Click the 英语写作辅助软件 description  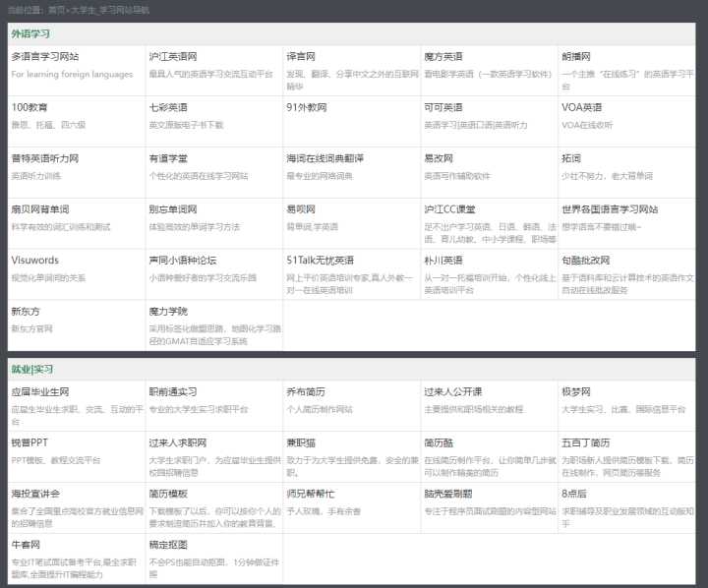[x=457, y=176]
